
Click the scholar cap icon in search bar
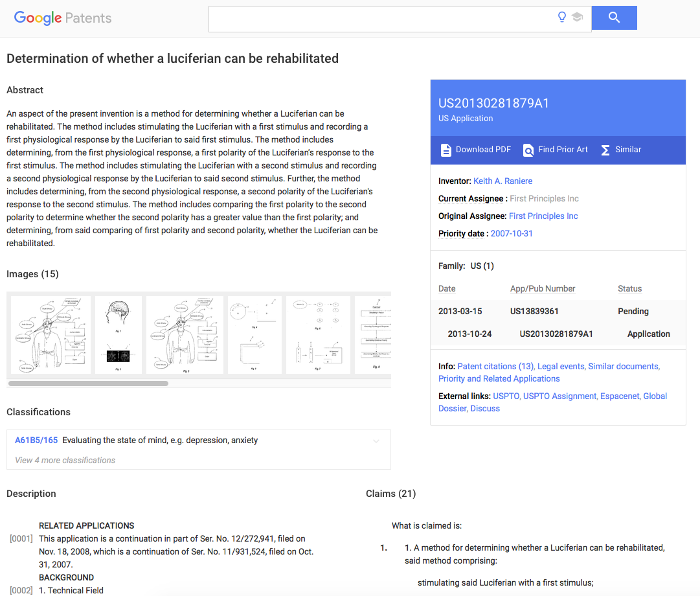point(577,17)
